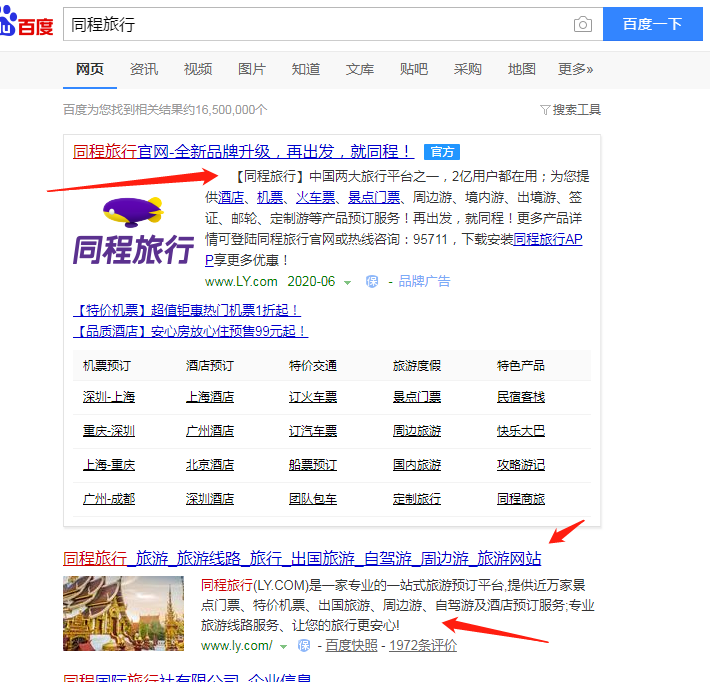The image size is (710, 682).
Task: Open 搜索工具 search tools
Action: point(576,110)
